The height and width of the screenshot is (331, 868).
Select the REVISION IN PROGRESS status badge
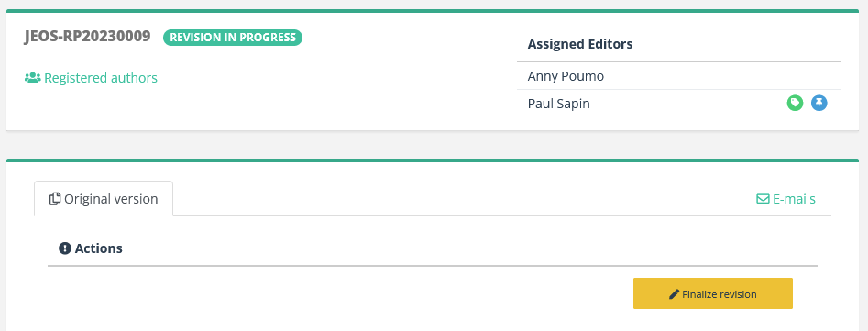(x=233, y=38)
